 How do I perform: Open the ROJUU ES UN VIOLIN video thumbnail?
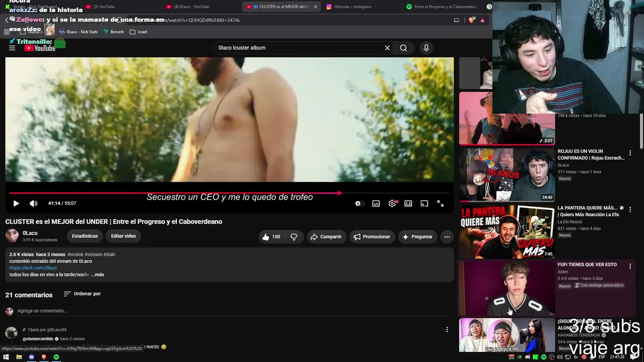(507, 174)
